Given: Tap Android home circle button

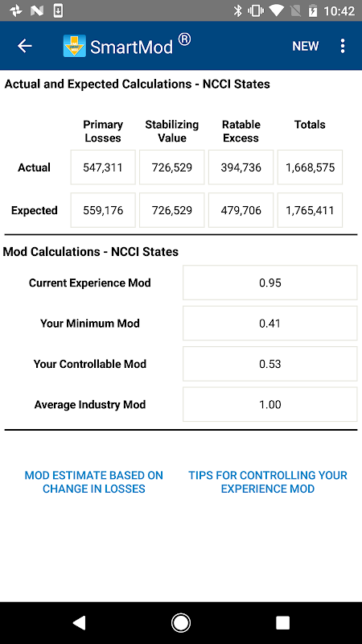Looking at the screenshot, I should coord(180,623).
